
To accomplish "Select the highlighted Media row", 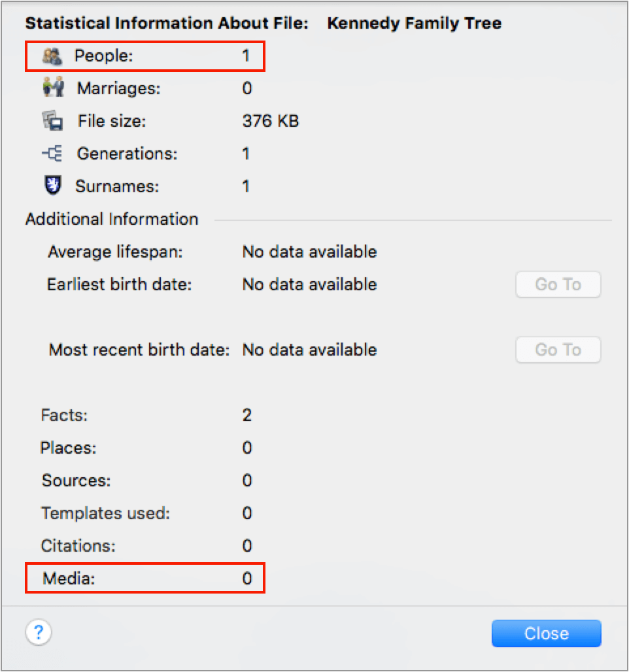I will [145, 578].
